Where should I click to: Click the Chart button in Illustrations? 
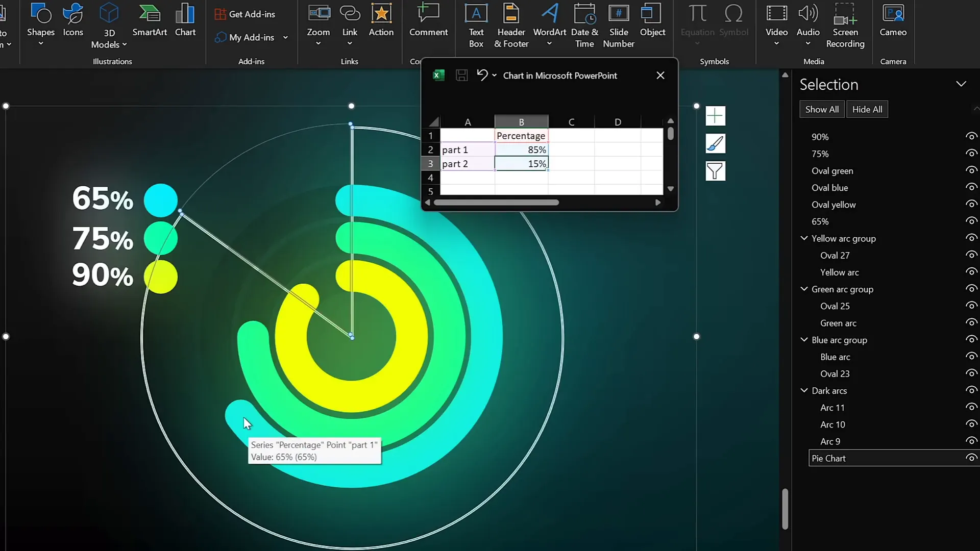[185, 20]
